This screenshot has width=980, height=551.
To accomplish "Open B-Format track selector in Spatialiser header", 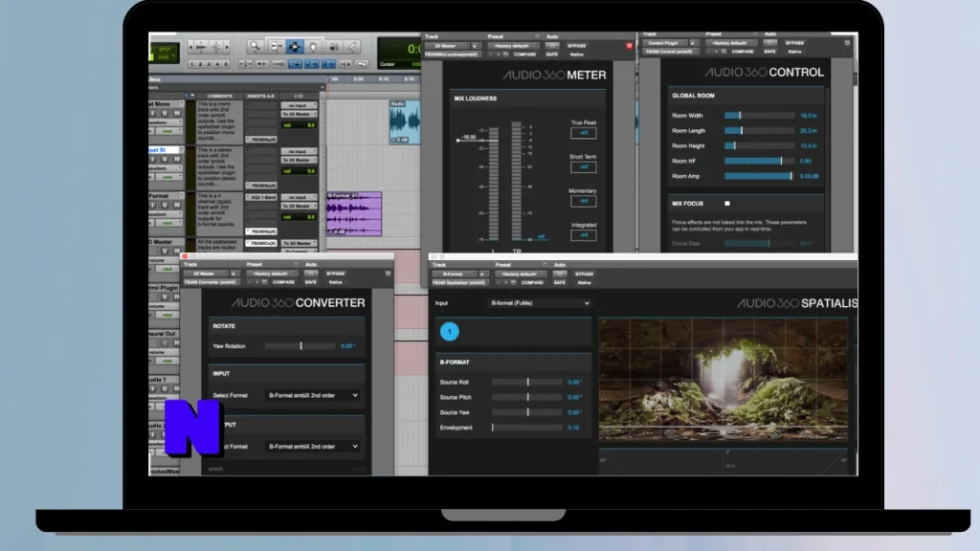I will 455,275.
